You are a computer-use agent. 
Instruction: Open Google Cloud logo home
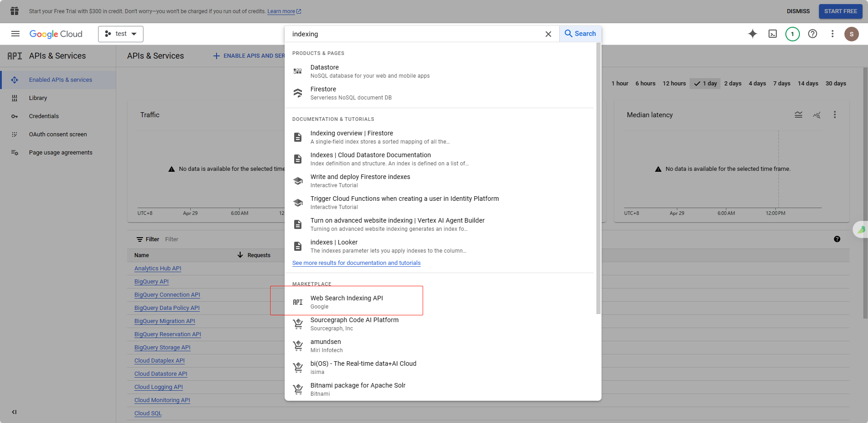point(56,34)
